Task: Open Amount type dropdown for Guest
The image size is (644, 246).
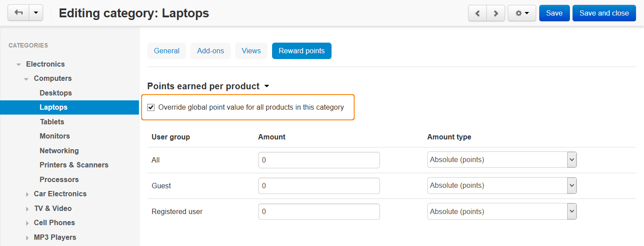Action: 502,186
